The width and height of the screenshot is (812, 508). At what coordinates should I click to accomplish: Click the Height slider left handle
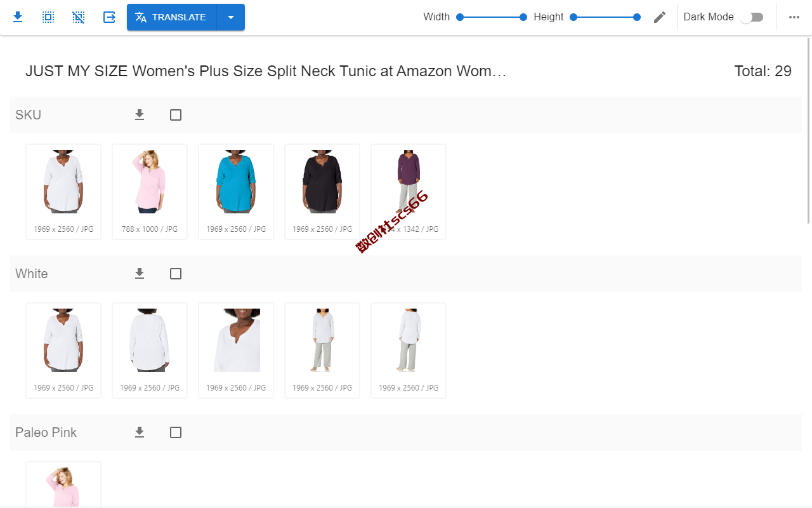(573, 17)
